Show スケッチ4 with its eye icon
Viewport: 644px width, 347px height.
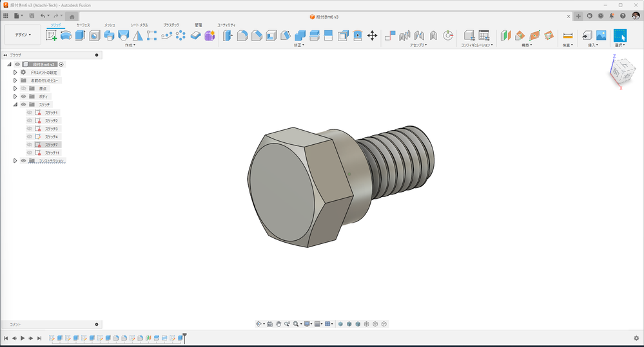coord(29,136)
